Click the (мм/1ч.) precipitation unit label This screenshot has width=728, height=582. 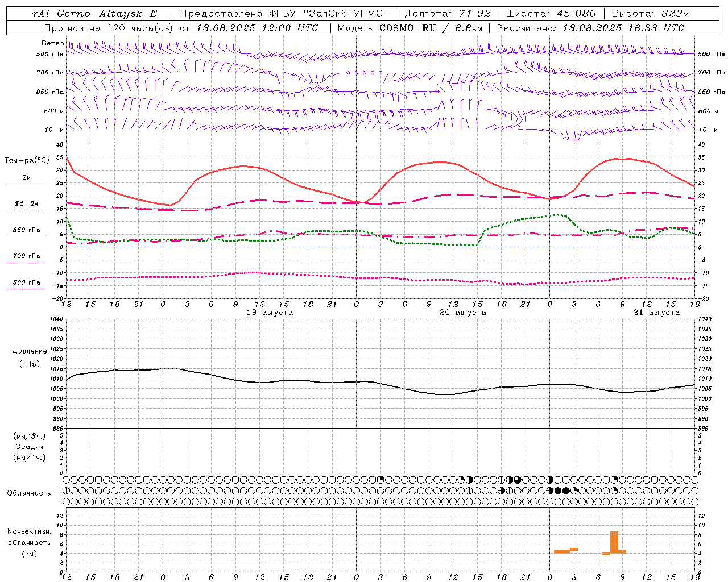(30, 458)
